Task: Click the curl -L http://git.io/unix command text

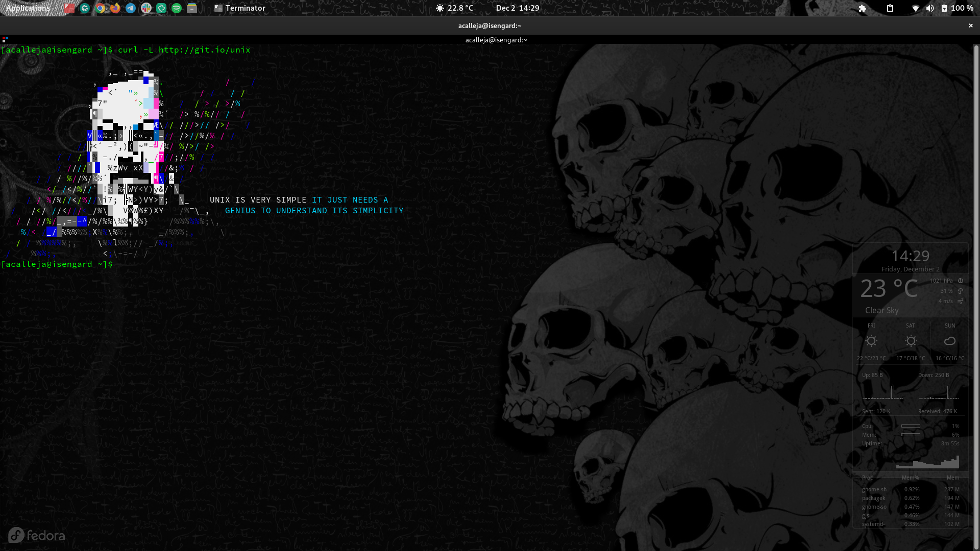Action: (x=184, y=50)
